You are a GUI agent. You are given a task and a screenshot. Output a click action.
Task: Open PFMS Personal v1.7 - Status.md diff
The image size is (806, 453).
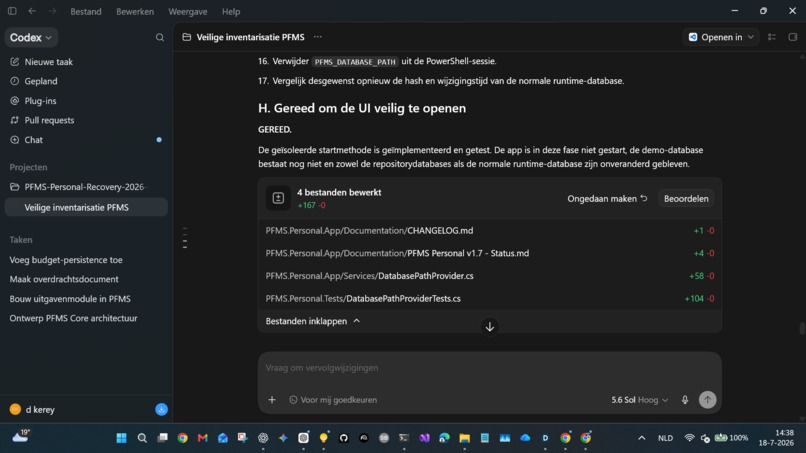point(489,253)
